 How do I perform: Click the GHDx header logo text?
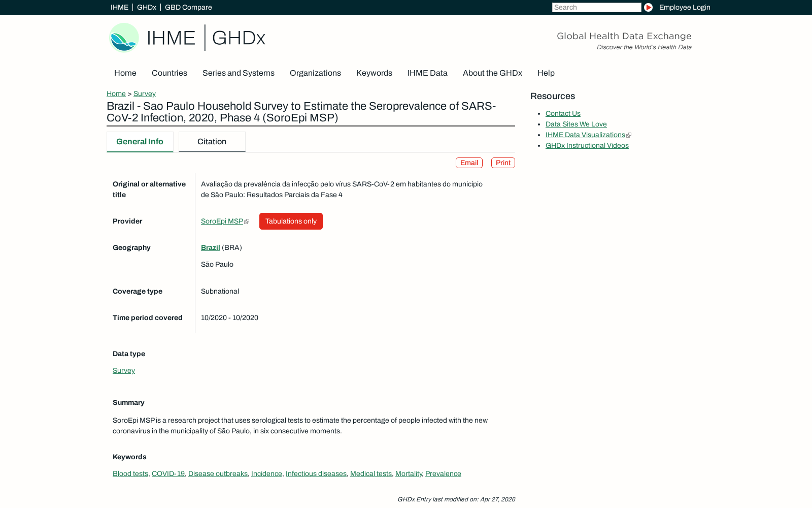coord(239,38)
